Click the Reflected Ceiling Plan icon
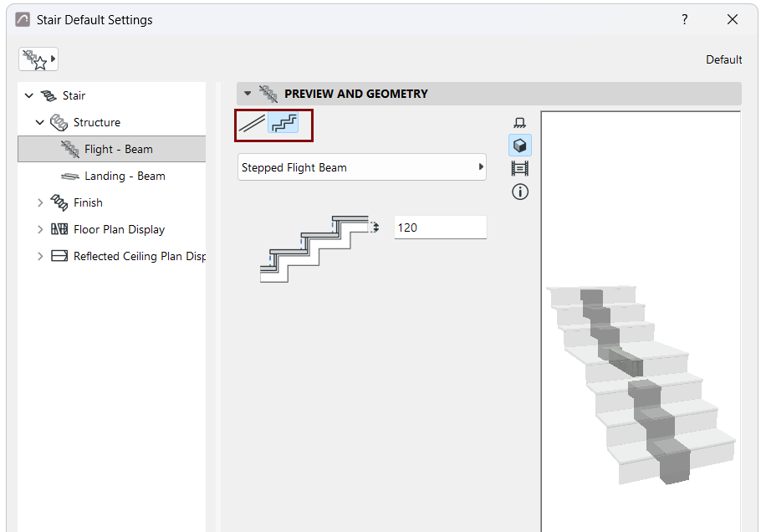Screen dimensions: 761x532 point(59,256)
